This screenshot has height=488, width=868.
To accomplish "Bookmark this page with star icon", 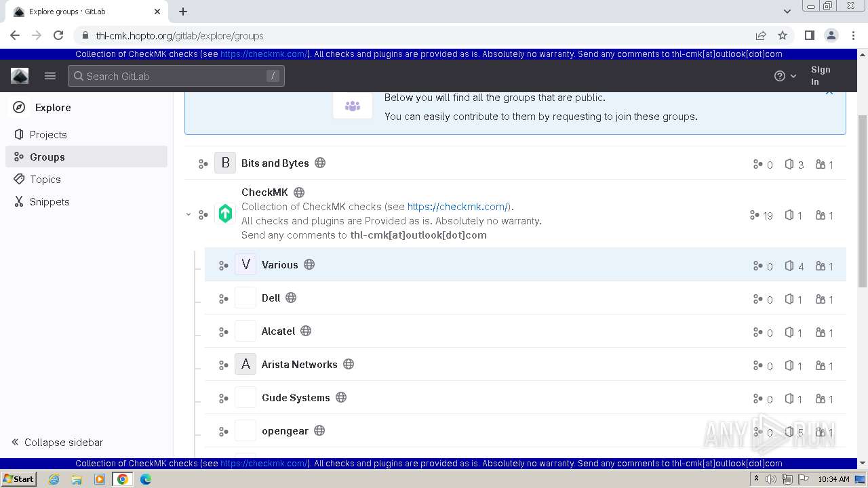I will [x=783, y=35].
